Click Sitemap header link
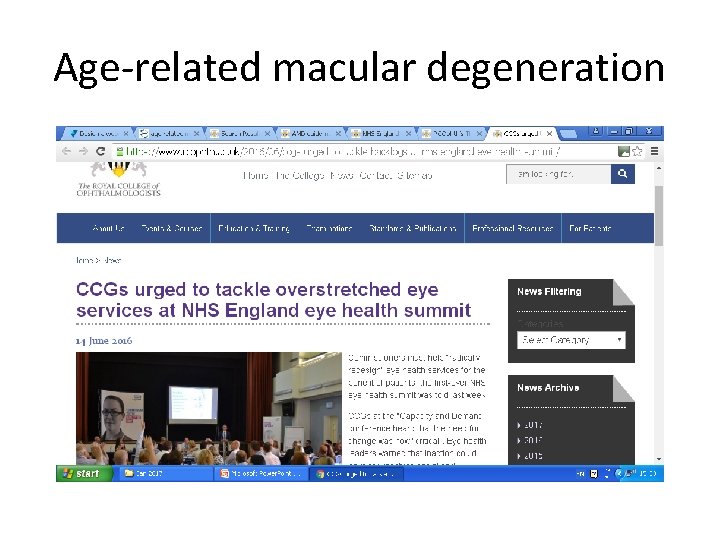The width and height of the screenshot is (720, 540). pos(415,175)
